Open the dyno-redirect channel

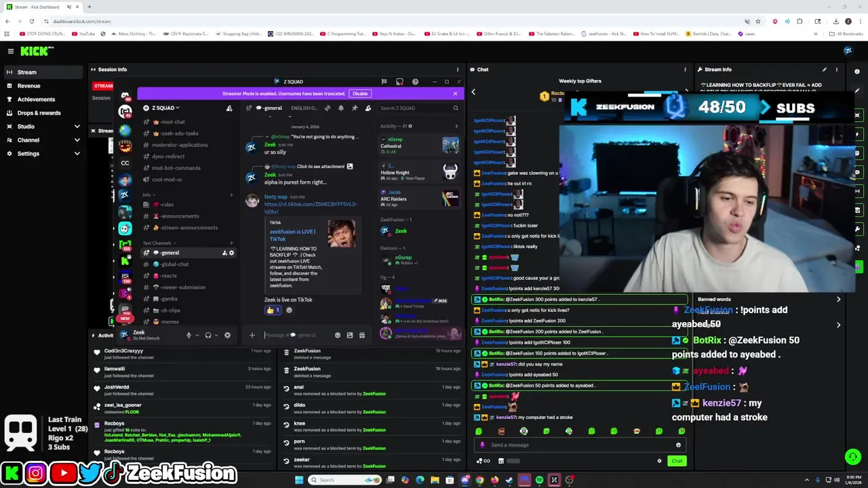click(x=187, y=157)
